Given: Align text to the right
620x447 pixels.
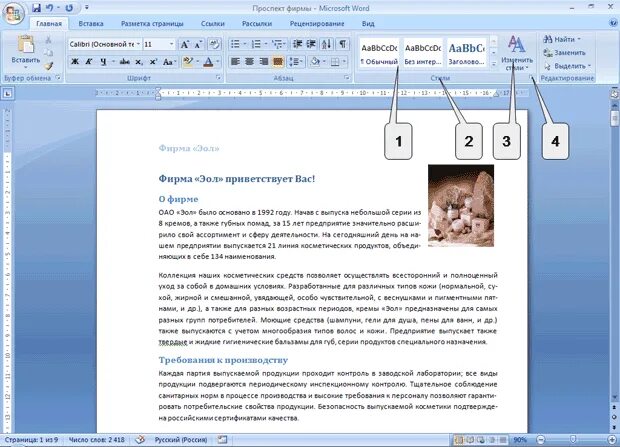Looking at the screenshot, I should pyautogui.click(x=264, y=62).
